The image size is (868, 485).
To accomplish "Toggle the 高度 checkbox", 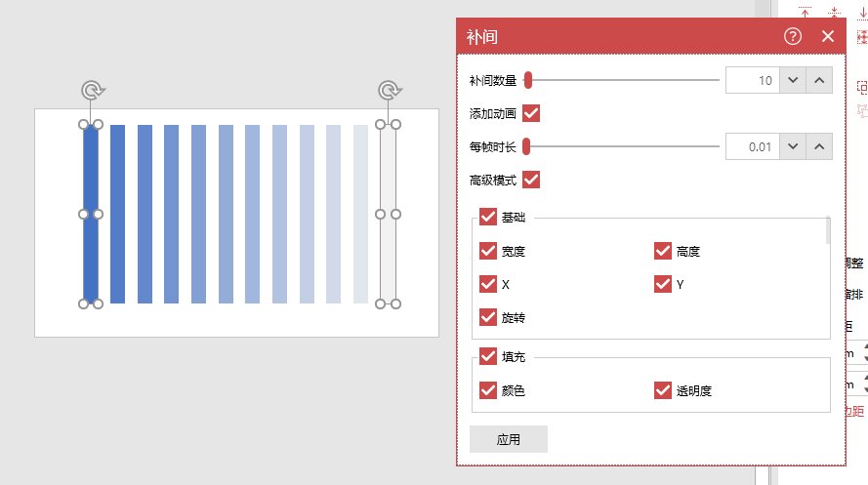I will click(663, 252).
